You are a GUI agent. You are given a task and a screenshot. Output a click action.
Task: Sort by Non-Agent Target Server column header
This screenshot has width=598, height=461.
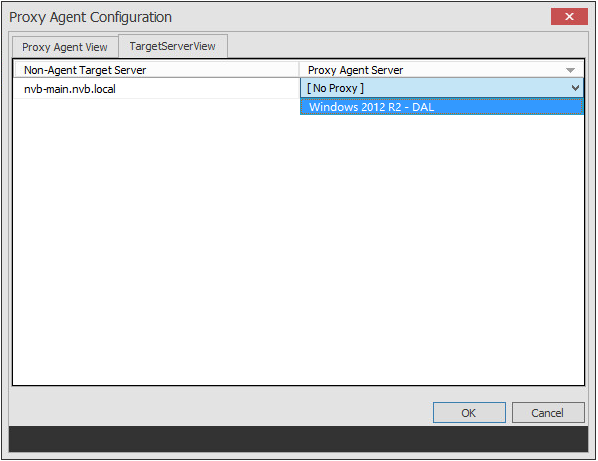pyautogui.click(x=156, y=70)
